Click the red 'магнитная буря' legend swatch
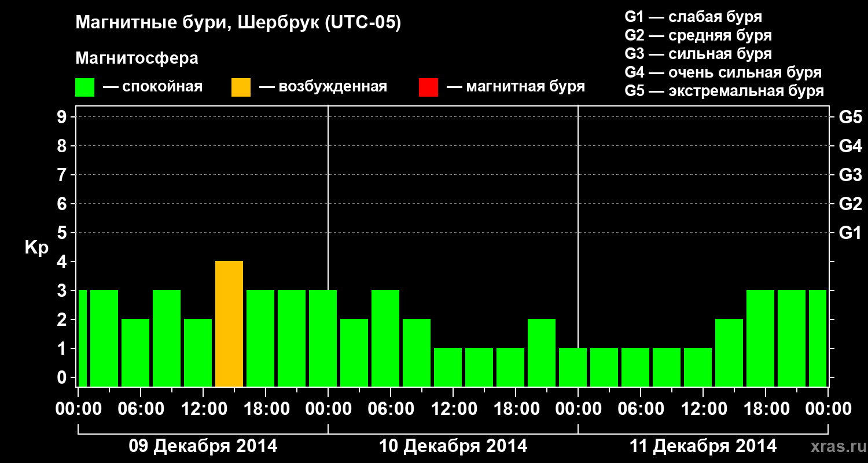Viewport: 868px width, 463px height. pos(428,87)
